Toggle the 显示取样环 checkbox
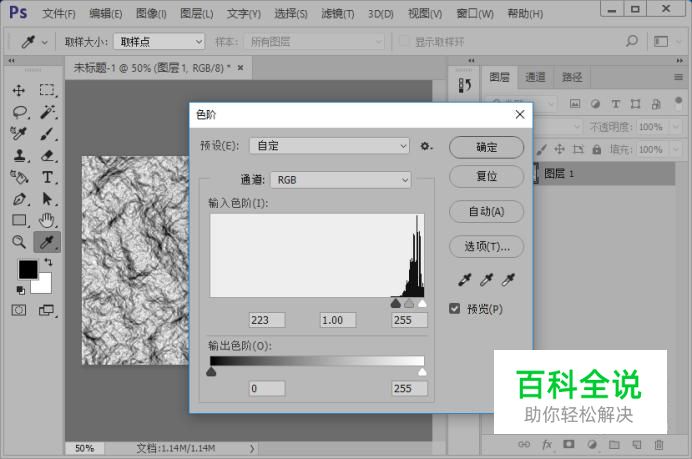 (x=403, y=41)
